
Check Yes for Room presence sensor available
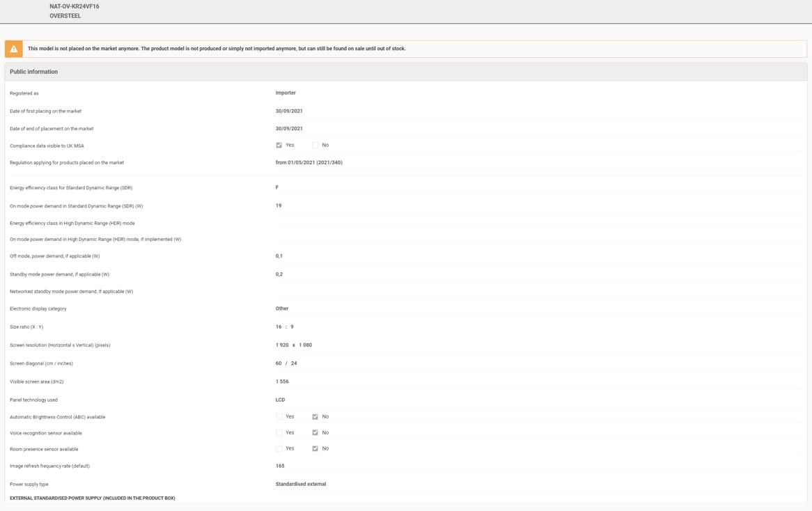pyautogui.click(x=279, y=449)
